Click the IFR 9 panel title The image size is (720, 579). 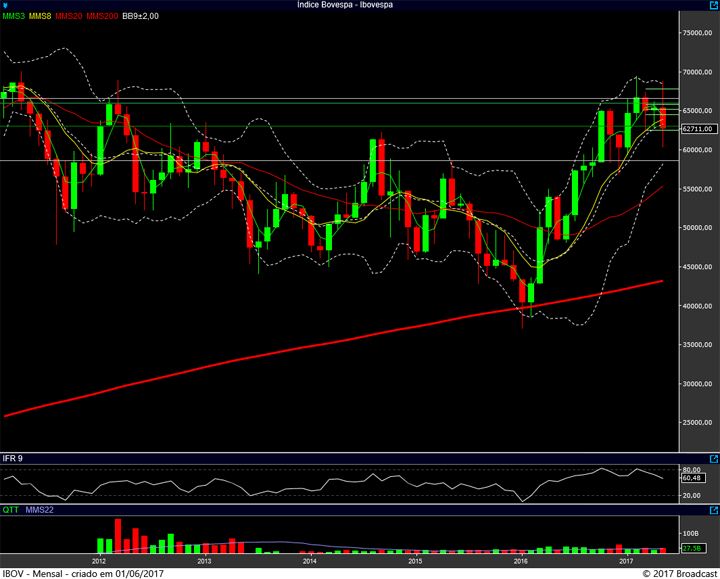click(x=13, y=458)
